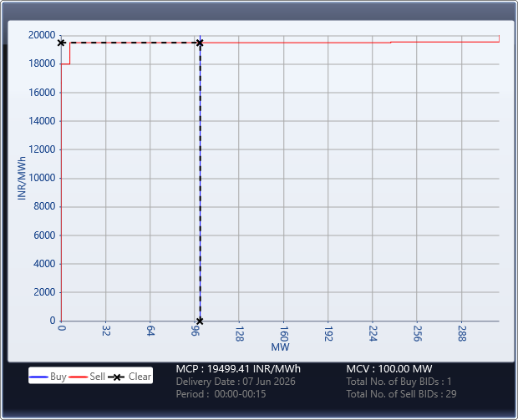This screenshot has height=420, width=518.
Task: Click the 2000 y-axis label
Action: click(44, 292)
